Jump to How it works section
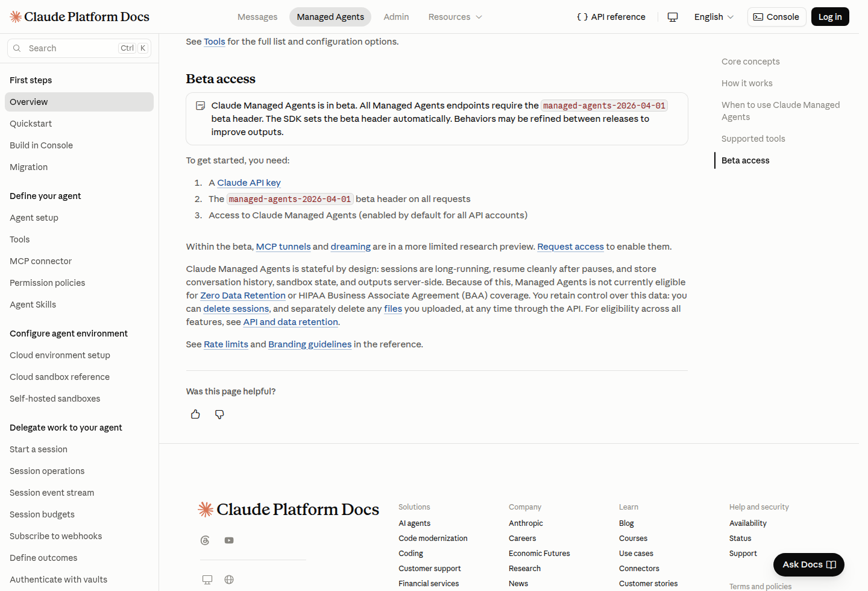 click(747, 83)
